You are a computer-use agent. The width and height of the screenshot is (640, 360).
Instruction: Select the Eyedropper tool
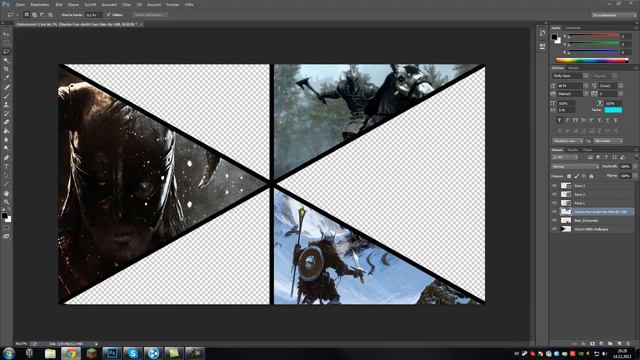(x=6, y=78)
